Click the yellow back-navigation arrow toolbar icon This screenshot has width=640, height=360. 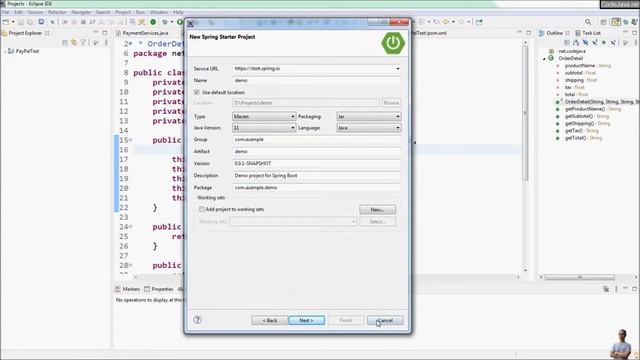446,22
